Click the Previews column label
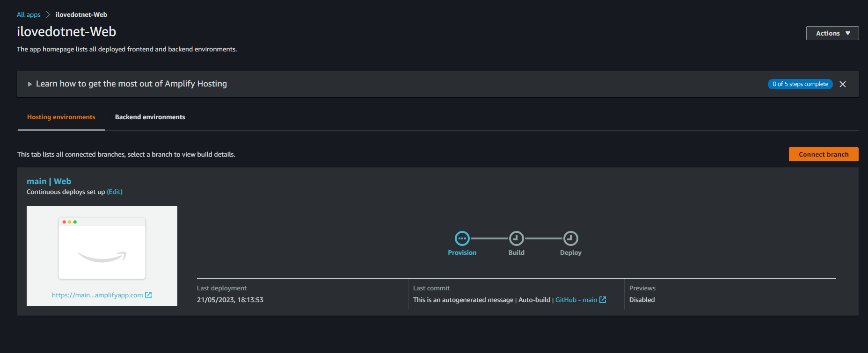 642,288
